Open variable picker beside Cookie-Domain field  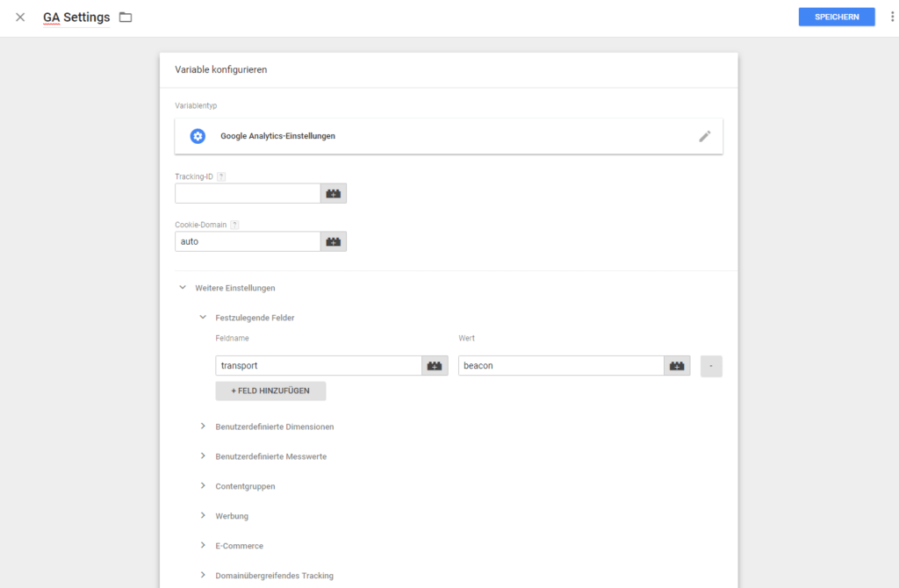(334, 241)
